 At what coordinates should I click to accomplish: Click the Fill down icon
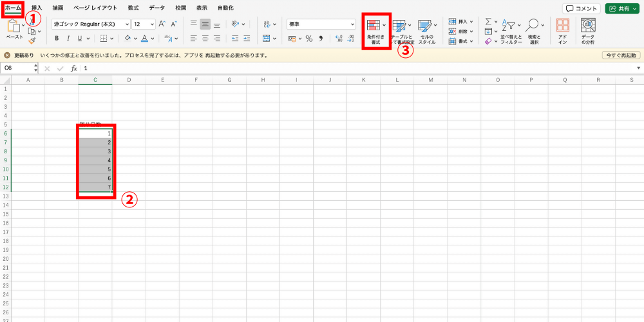(488, 32)
